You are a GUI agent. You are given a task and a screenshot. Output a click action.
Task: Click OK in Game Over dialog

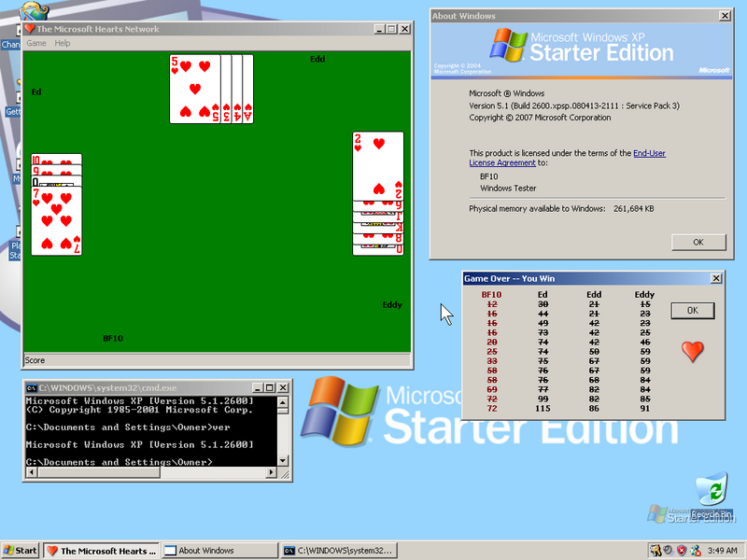tap(693, 311)
